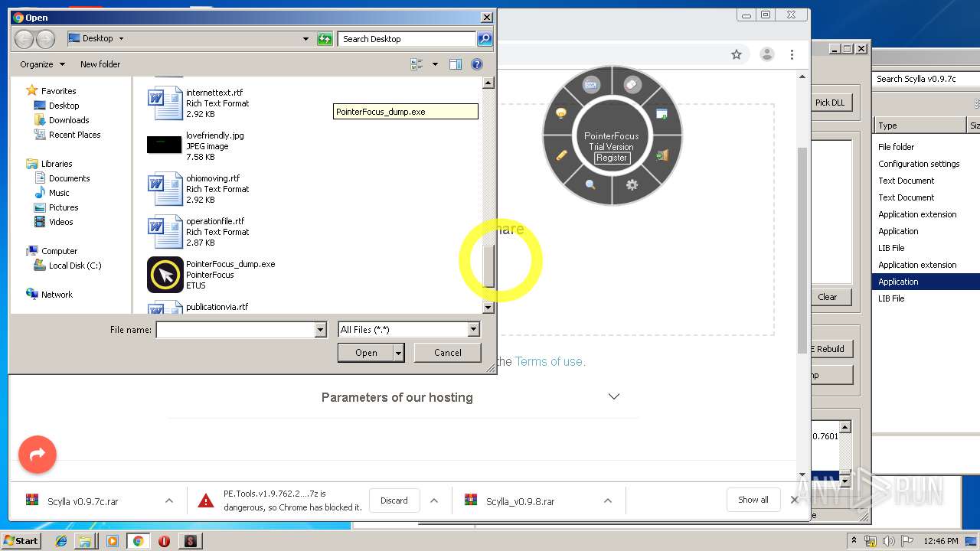Expand the Desktop breadcrumb arrow

[x=121, y=38]
